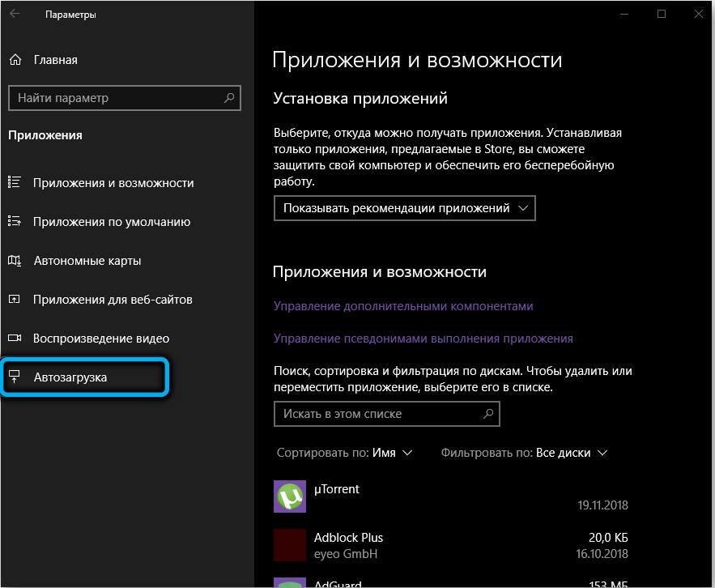Click the Автономные карты map icon

pos(15,261)
